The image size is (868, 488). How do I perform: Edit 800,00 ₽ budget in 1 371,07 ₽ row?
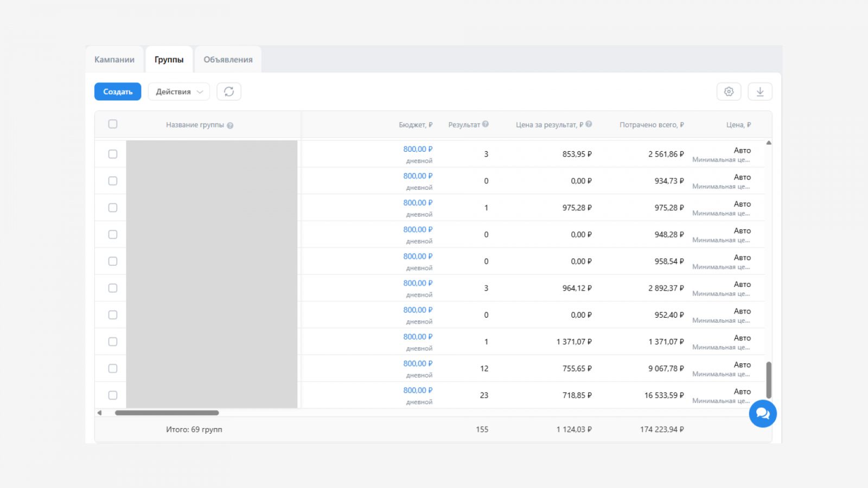click(x=418, y=337)
